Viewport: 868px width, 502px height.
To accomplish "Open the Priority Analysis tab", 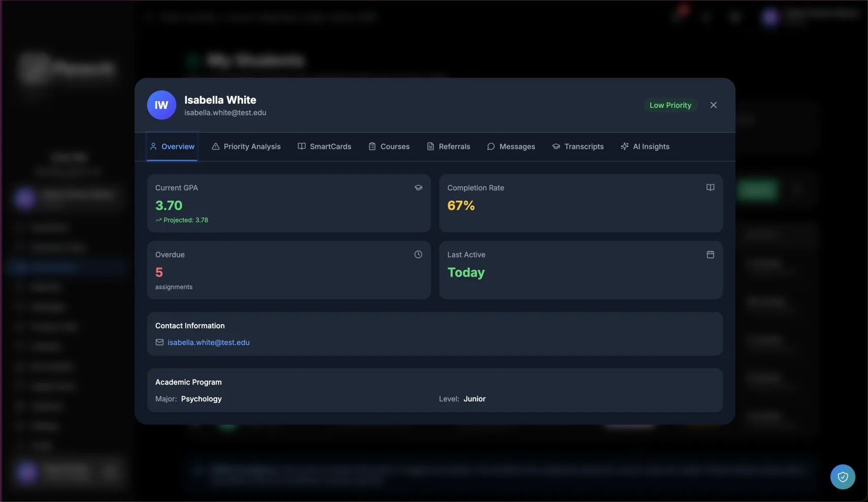I will 246,146.
